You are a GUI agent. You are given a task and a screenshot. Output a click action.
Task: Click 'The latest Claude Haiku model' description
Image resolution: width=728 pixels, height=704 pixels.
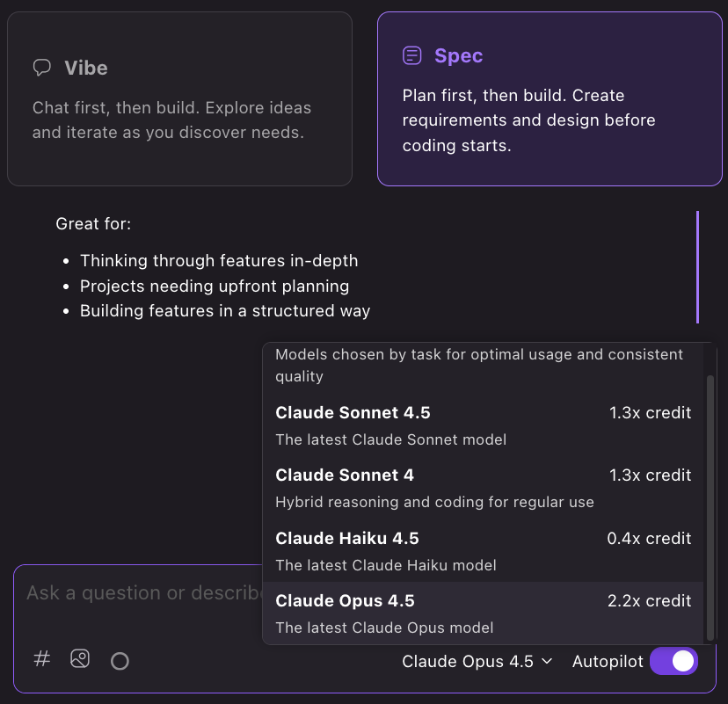(386, 565)
